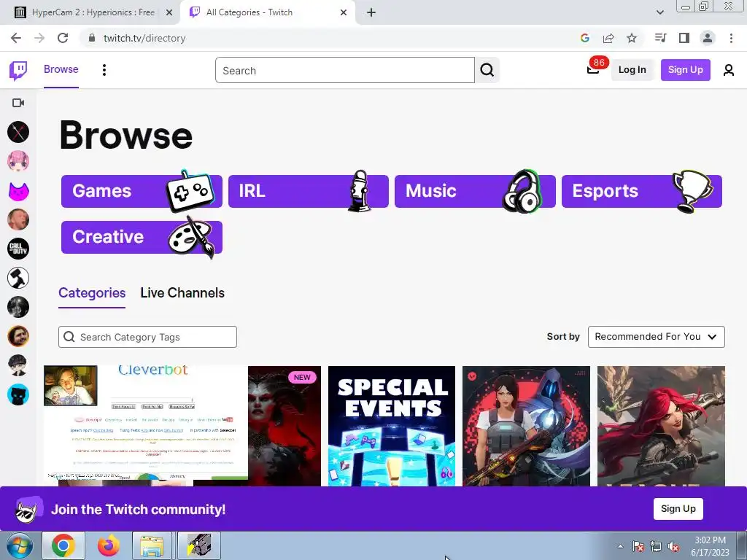This screenshot has width=747, height=560.
Task: Bookmark this page with the star icon
Action: pyautogui.click(x=632, y=38)
